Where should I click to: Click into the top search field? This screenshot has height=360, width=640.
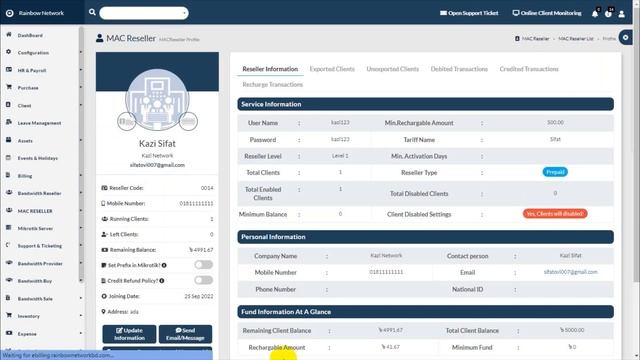pyautogui.click(x=144, y=13)
